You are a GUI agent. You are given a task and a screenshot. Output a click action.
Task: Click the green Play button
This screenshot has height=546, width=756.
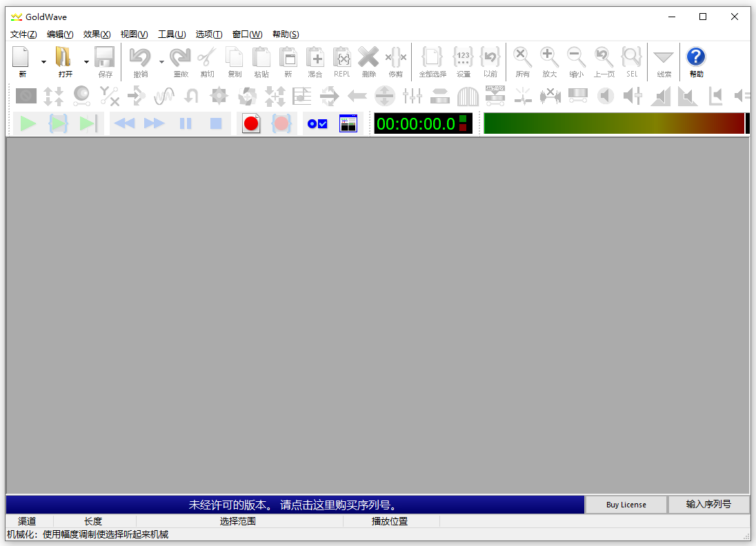tap(28, 124)
